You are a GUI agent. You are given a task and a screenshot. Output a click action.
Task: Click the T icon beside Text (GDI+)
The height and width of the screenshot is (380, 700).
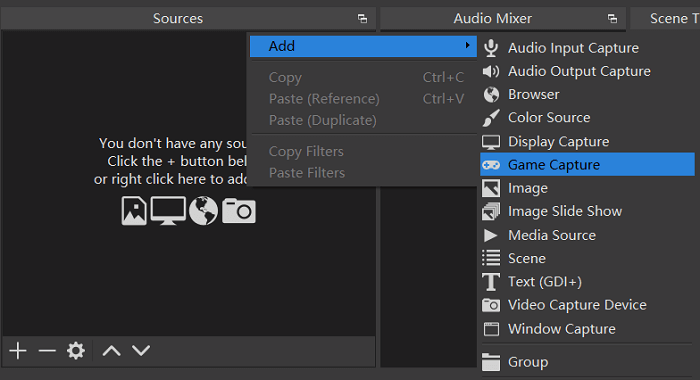(x=491, y=282)
